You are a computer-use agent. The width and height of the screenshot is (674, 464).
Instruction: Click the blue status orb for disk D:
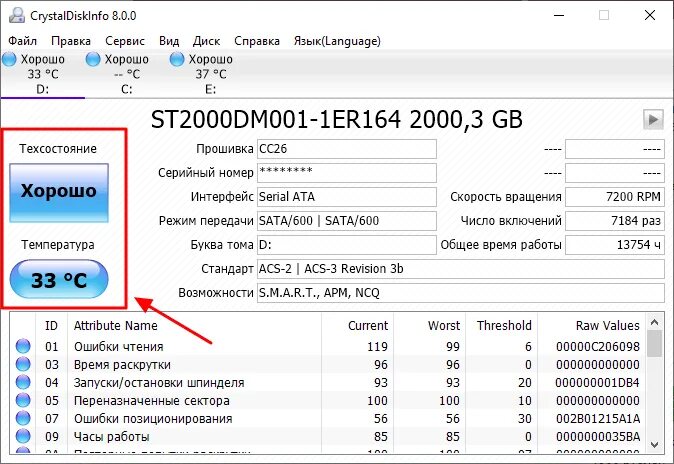tap(9, 59)
